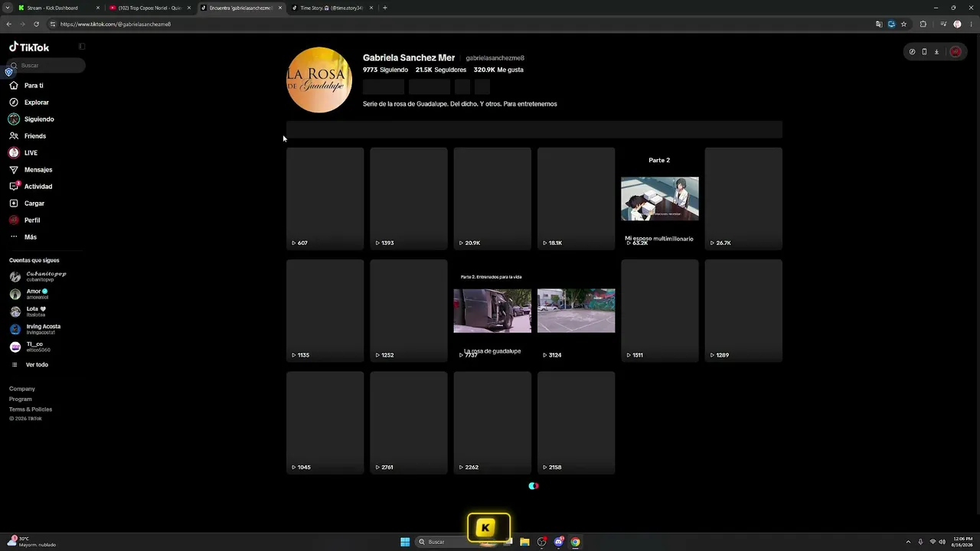Open the Cargar upload page
980x551 pixels.
[27, 204]
